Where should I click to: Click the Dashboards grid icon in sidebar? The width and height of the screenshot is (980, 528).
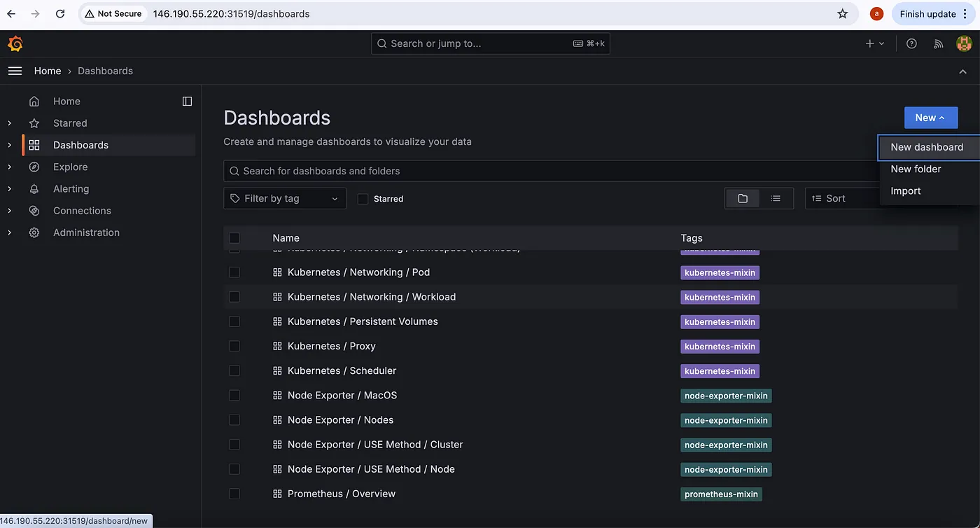pos(34,145)
